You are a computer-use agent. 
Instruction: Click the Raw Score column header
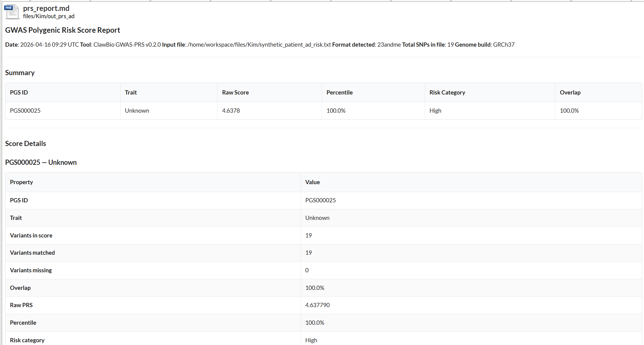235,92
